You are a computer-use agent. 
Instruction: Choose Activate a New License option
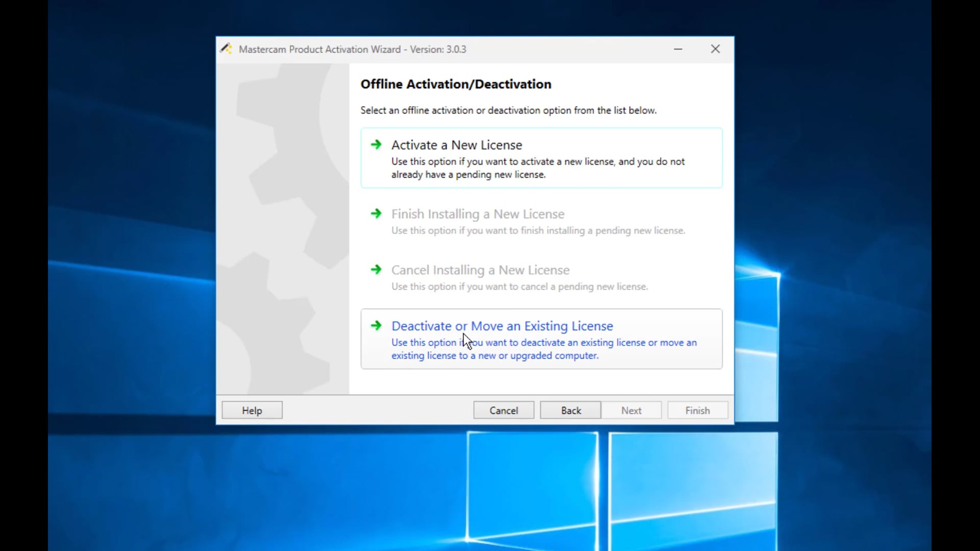pyautogui.click(x=541, y=158)
